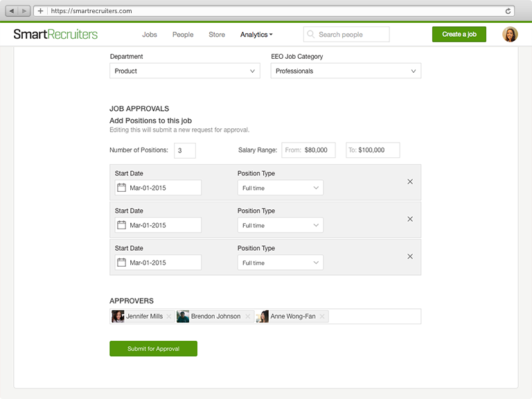
Task: Click the salary To $100,000 field
Action: pos(373,150)
